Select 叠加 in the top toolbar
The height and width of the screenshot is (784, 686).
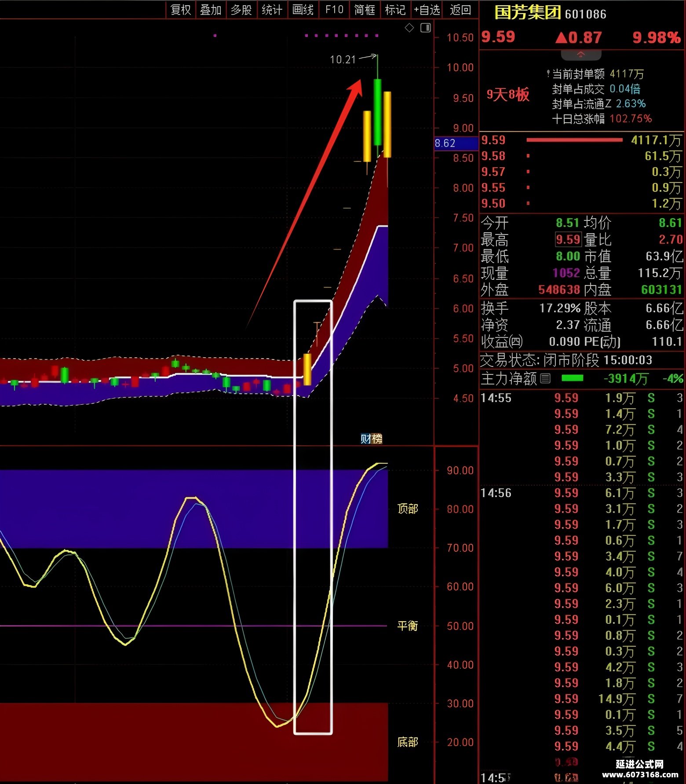point(211,10)
